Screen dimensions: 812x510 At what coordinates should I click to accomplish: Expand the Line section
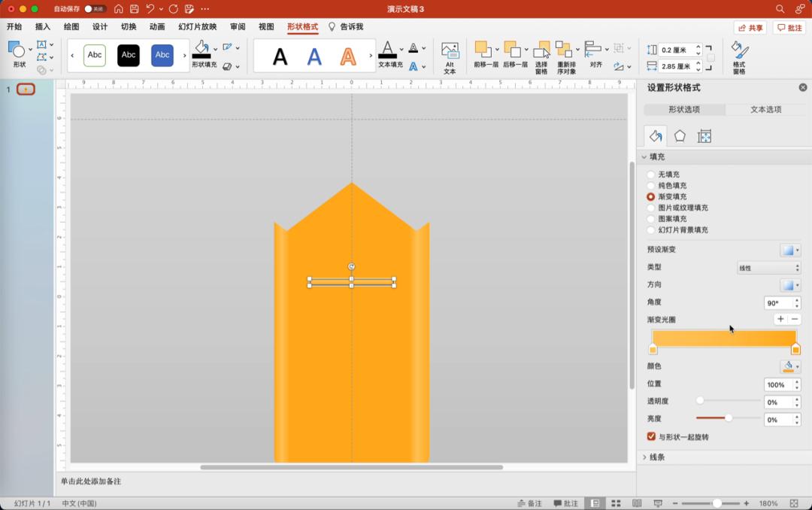click(645, 457)
